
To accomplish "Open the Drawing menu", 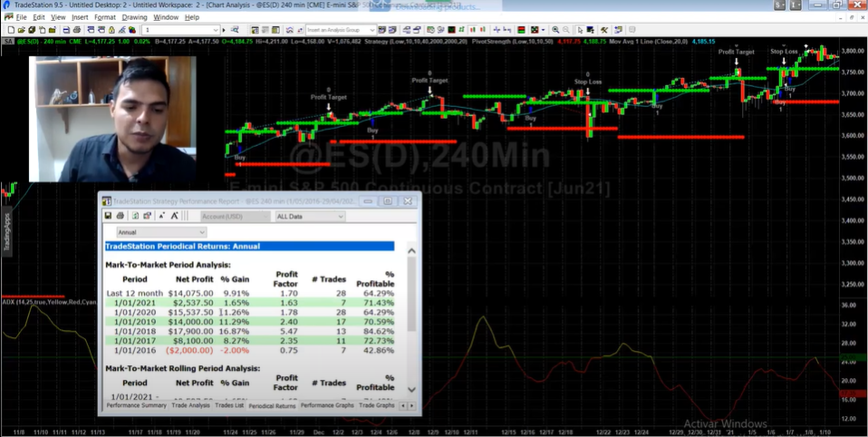I will click(134, 17).
